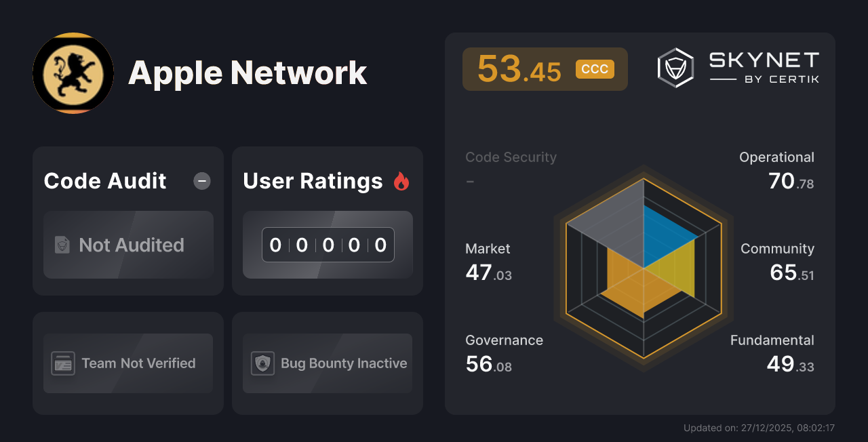Click the Updated on timestamp link

(759, 428)
